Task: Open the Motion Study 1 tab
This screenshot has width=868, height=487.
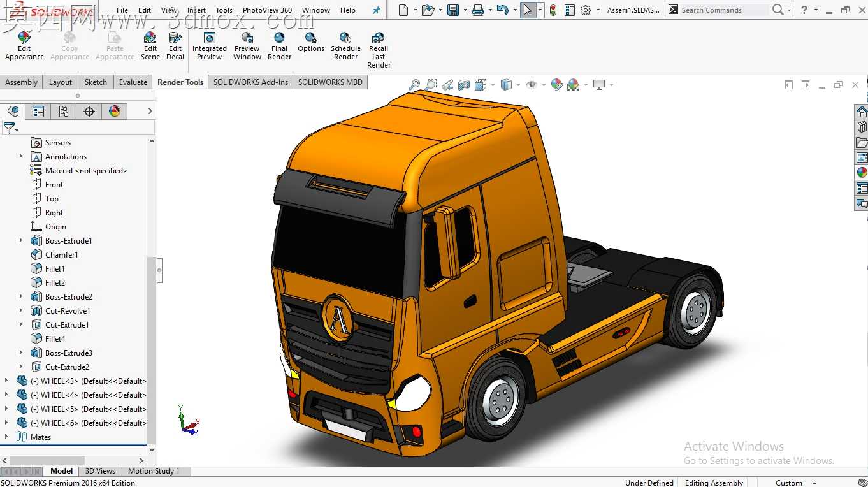Action: pyautogui.click(x=154, y=471)
